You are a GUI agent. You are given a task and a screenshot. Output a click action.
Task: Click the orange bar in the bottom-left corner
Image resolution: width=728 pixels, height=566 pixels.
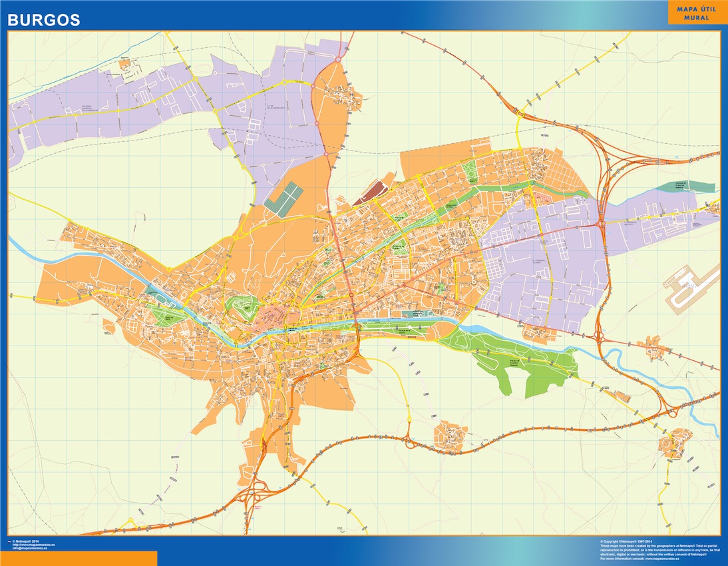(79, 558)
